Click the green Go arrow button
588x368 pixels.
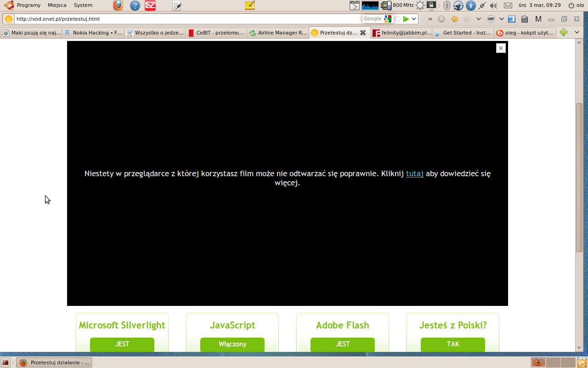tap(406, 19)
